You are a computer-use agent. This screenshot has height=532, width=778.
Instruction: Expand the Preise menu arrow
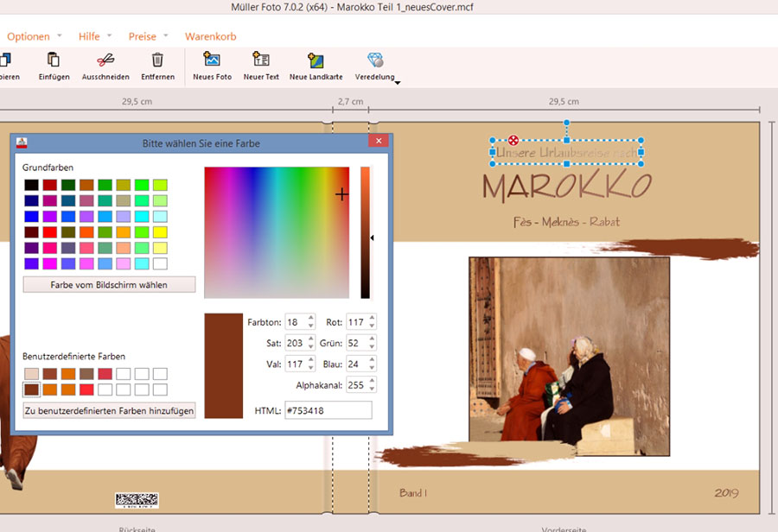tap(166, 36)
